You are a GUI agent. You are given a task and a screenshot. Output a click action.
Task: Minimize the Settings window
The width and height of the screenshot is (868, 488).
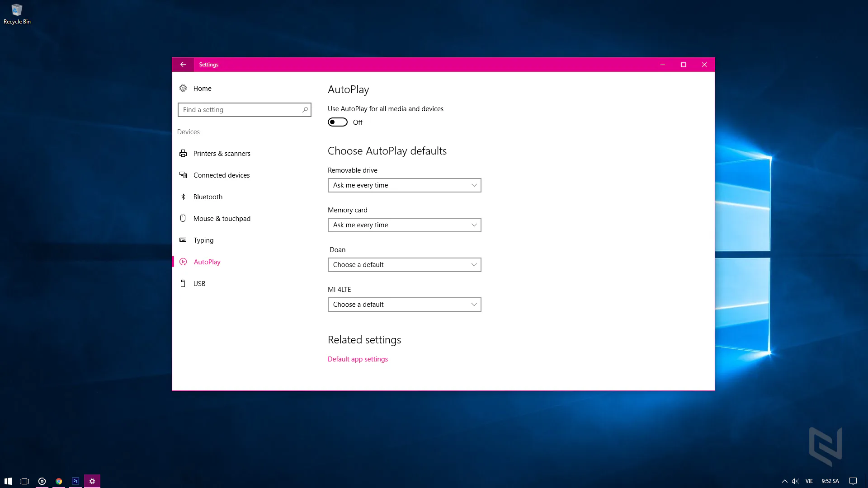(663, 65)
